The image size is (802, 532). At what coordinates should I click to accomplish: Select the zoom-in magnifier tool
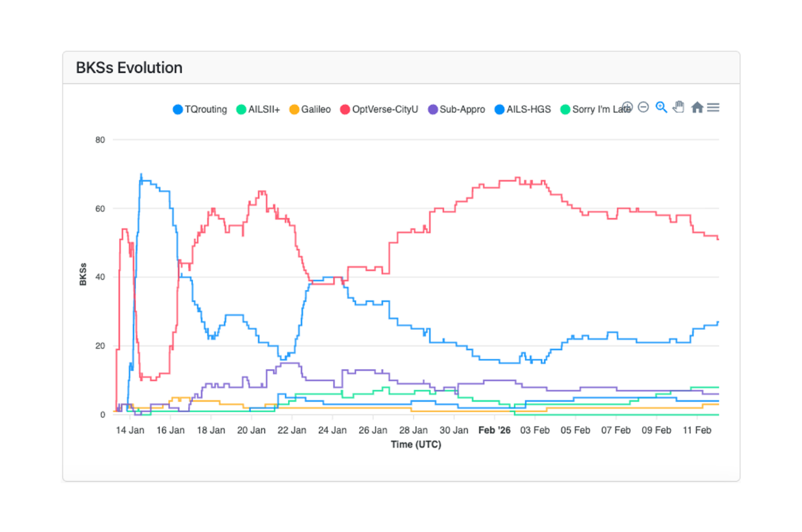tap(660, 107)
